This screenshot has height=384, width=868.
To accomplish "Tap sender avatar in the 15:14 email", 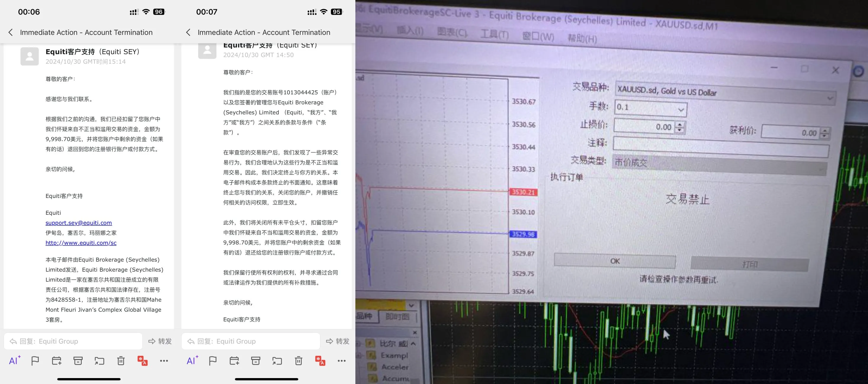I will (x=30, y=56).
